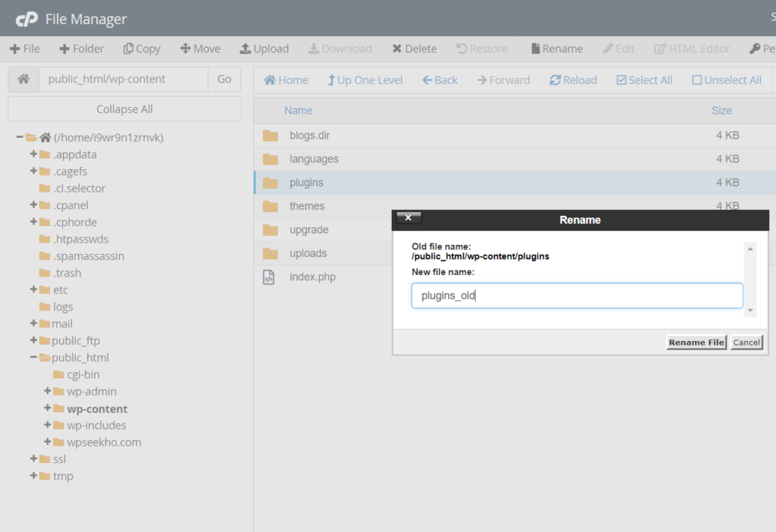Create a new folder with +Folder
776x532 pixels.
point(82,49)
